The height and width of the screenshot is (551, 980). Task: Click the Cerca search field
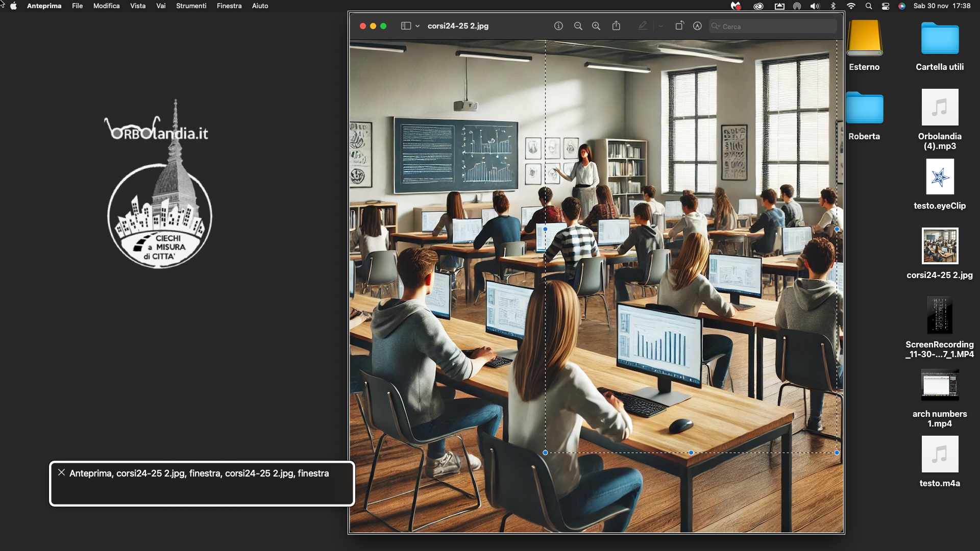click(773, 26)
